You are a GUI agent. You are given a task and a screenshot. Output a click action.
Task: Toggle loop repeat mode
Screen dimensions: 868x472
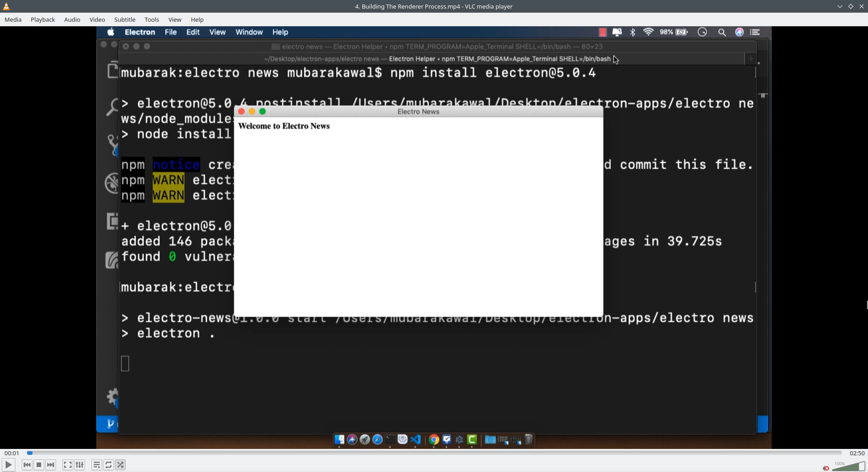(x=108, y=465)
